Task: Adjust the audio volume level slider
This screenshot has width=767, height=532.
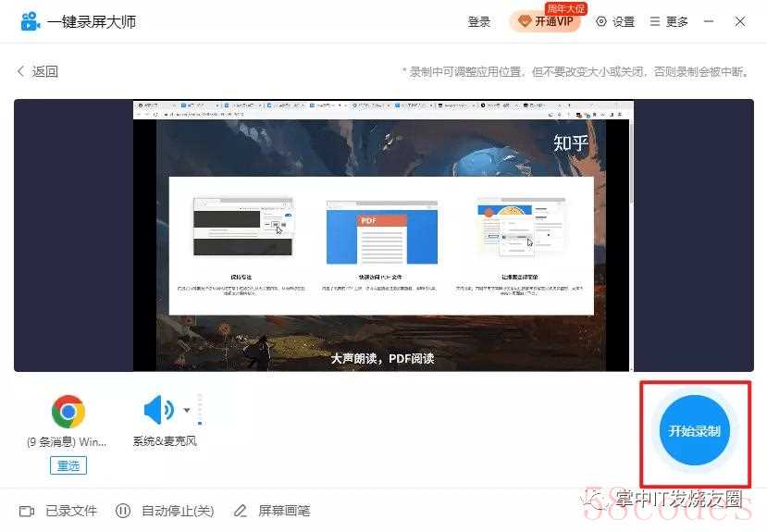Action: (x=200, y=410)
